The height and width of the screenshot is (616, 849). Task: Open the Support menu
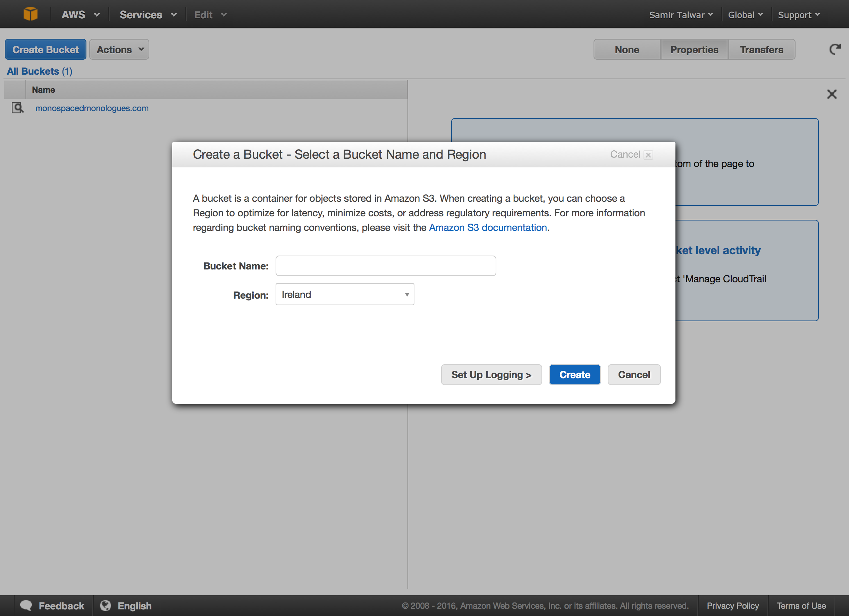click(798, 15)
